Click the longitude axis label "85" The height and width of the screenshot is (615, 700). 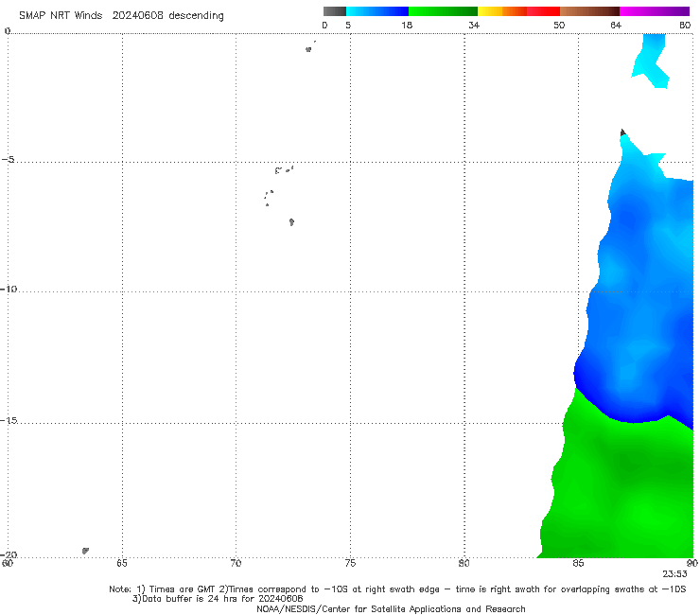click(578, 563)
